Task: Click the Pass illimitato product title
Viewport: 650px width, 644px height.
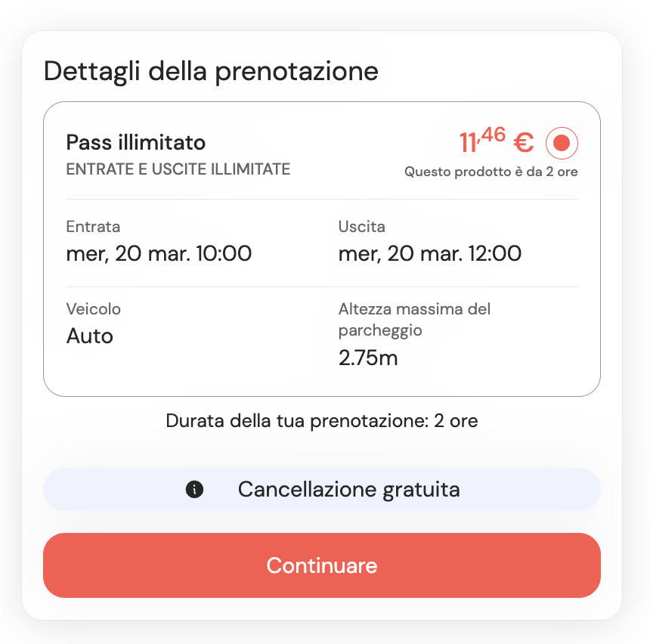Action: [133, 142]
